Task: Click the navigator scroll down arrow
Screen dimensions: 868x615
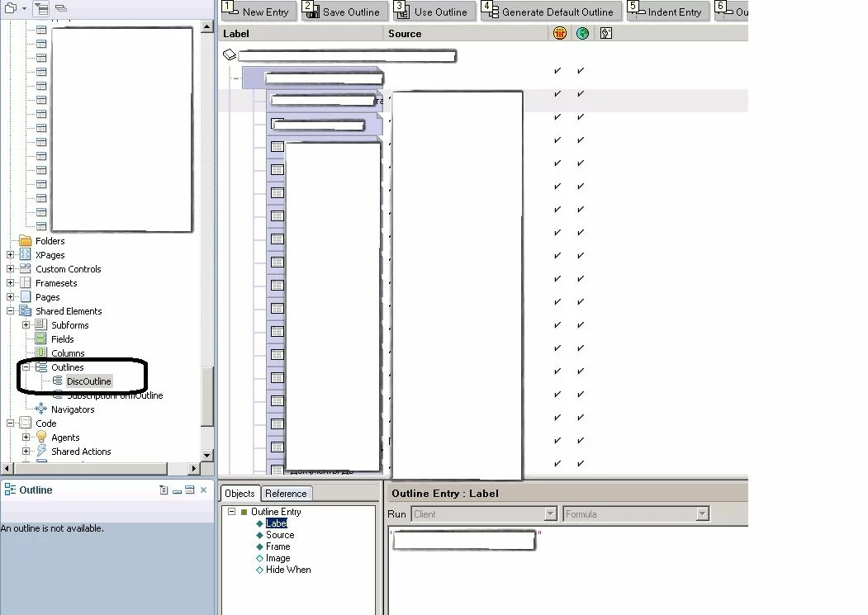Action: (x=208, y=455)
